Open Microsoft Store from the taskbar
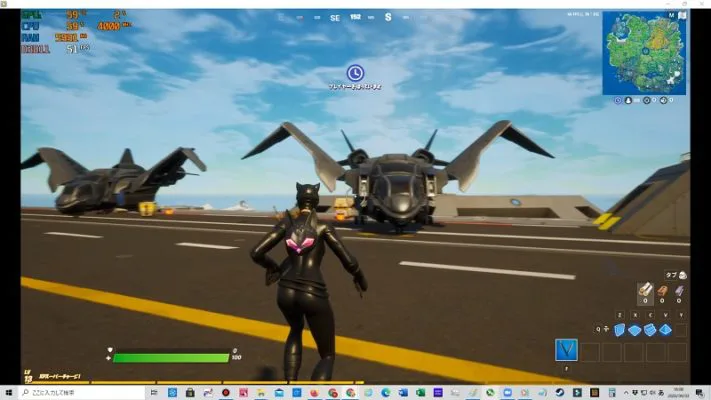711x400 pixels. pos(190,393)
